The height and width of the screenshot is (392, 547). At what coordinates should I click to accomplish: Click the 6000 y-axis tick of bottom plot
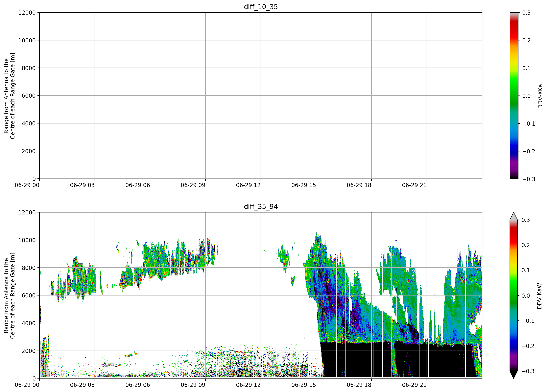(x=29, y=295)
